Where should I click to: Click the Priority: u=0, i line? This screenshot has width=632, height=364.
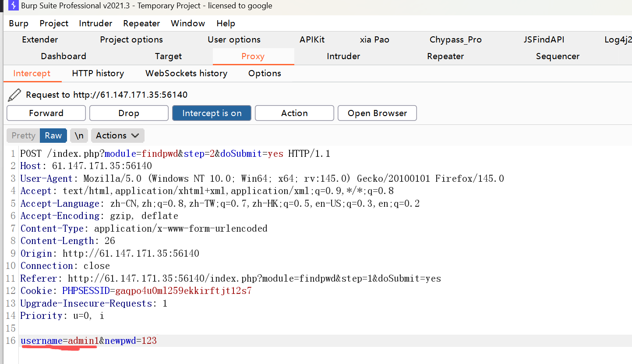62,316
